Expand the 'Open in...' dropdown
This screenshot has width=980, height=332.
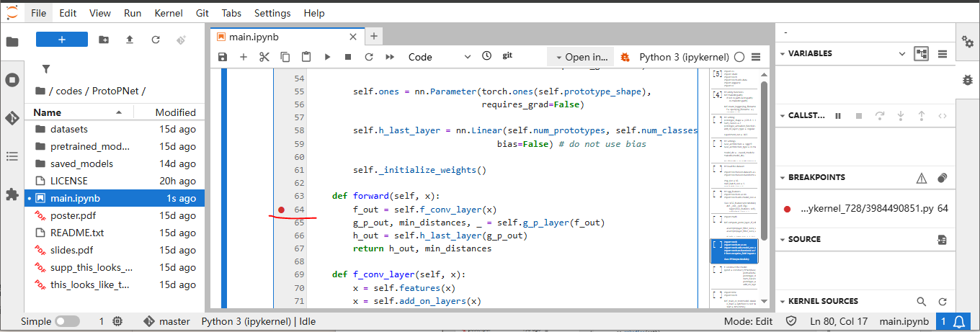click(580, 57)
